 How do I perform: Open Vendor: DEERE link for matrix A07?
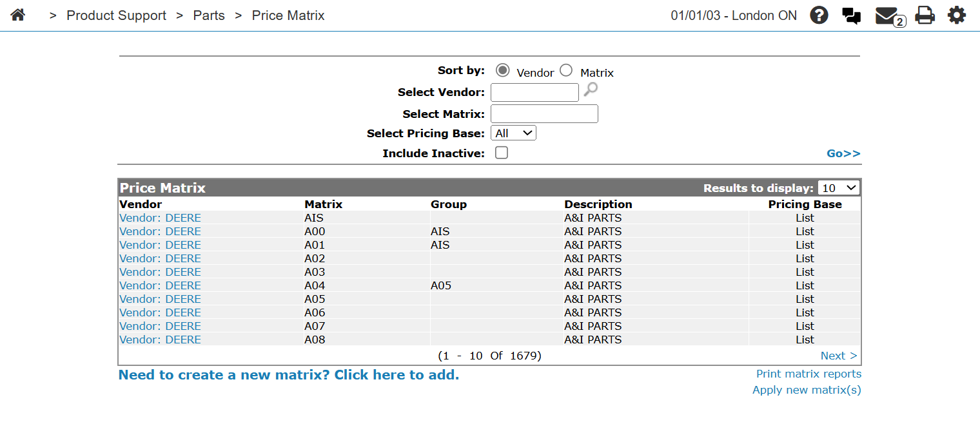160,326
